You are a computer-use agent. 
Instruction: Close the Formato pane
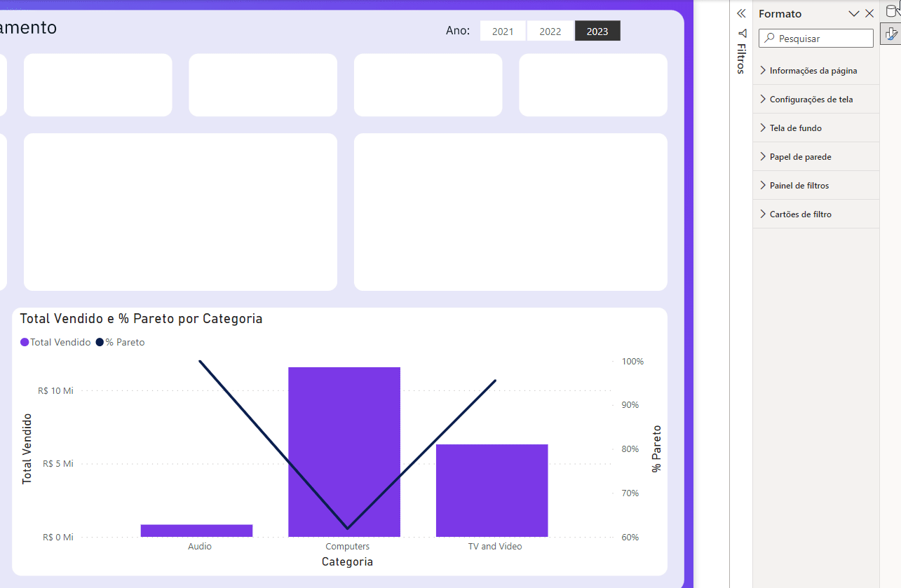pos(869,13)
